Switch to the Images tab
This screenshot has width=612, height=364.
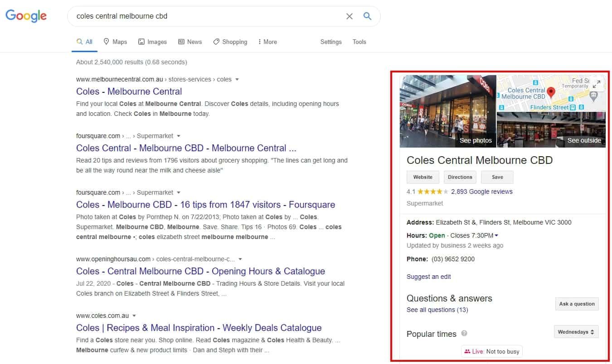[x=152, y=42]
